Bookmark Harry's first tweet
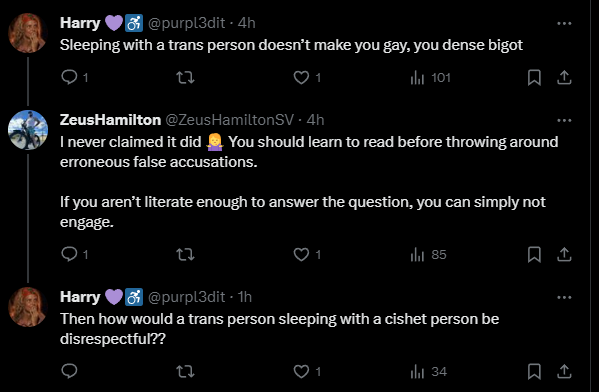The width and height of the screenshot is (599, 392). pos(534,78)
